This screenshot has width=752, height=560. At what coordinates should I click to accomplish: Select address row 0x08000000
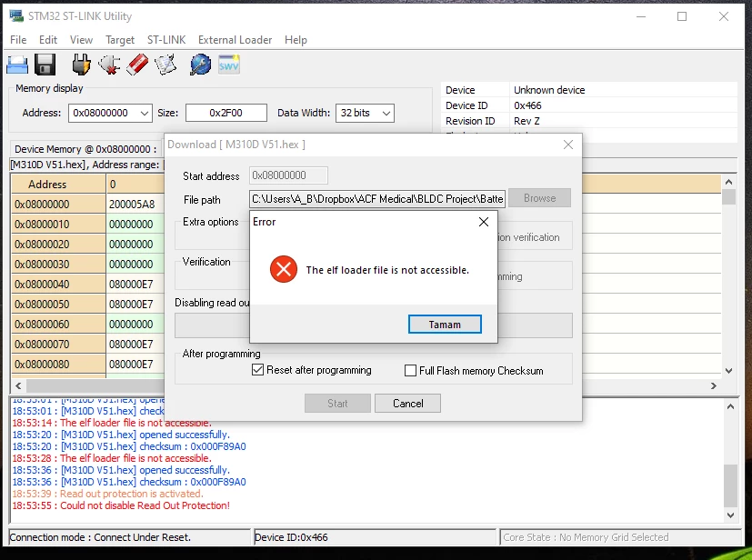click(x=58, y=205)
